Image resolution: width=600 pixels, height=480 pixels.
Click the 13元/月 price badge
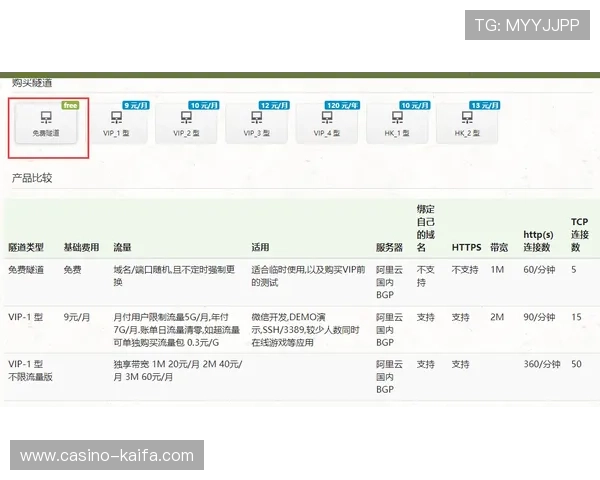[x=485, y=105]
